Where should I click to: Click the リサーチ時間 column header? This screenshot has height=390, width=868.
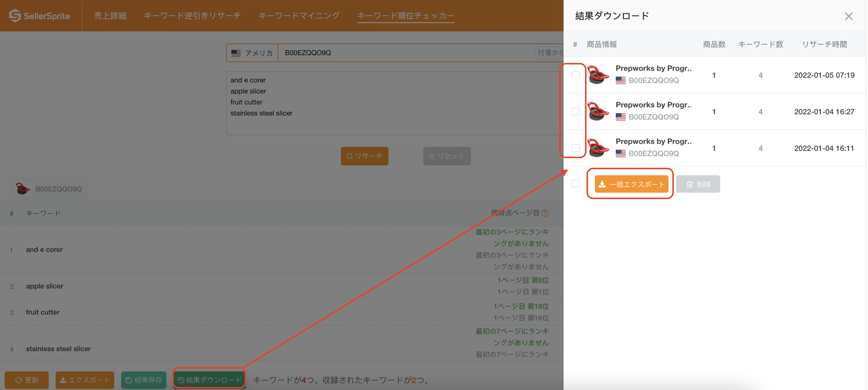(824, 44)
